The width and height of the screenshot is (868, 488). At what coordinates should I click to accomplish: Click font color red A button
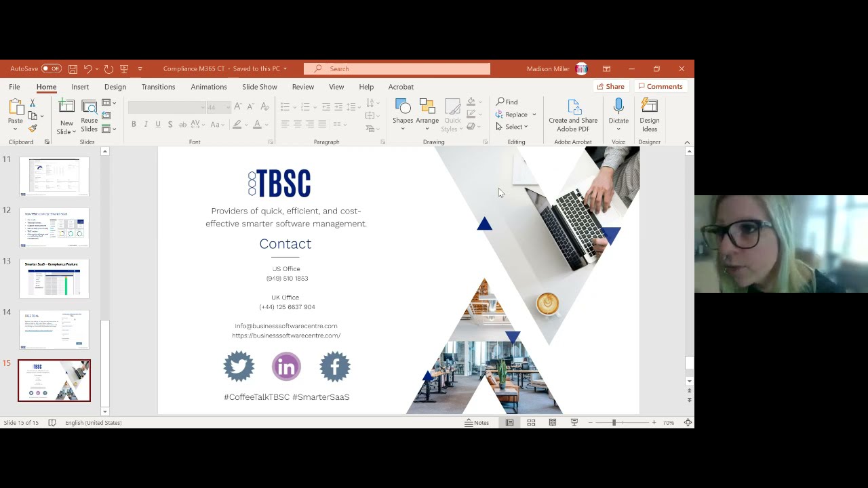pos(257,124)
